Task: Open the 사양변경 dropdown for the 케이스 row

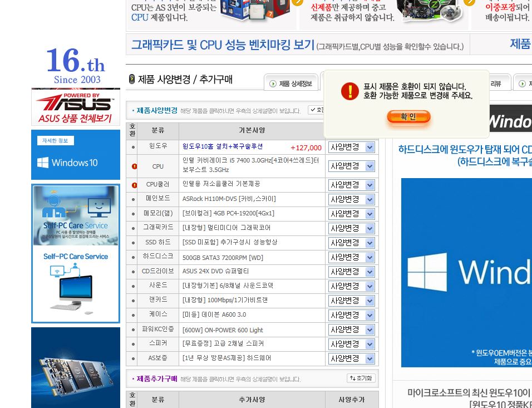Action: [351, 315]
